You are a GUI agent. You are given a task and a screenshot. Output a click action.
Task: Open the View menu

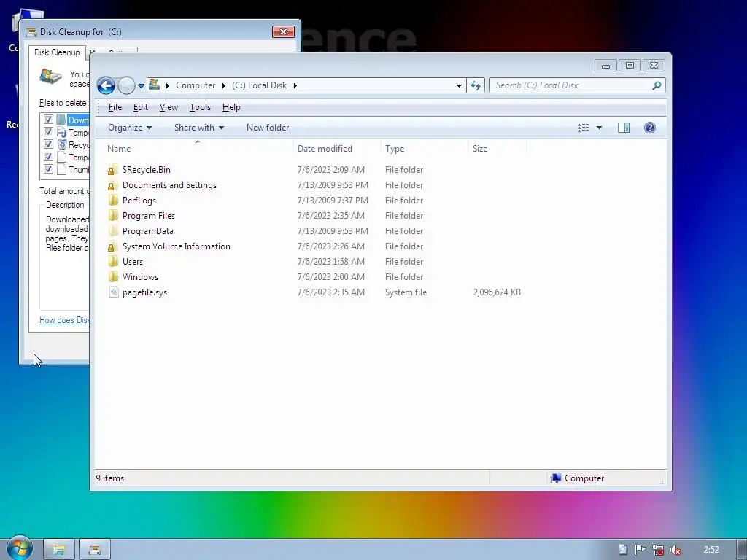169,107
